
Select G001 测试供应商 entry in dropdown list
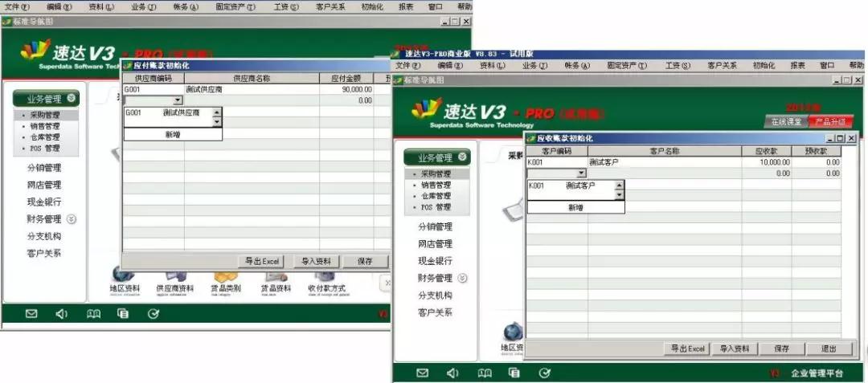point(168,112)
